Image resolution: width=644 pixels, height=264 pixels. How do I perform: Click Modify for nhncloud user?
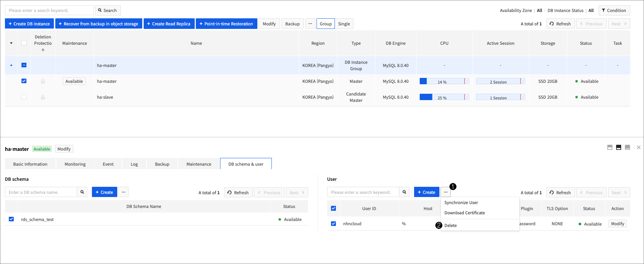point(618,224)
